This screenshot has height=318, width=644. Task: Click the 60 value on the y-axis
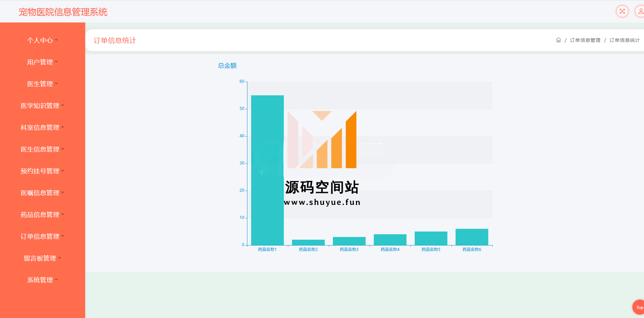pyautogui.click(x=242, y=81)
